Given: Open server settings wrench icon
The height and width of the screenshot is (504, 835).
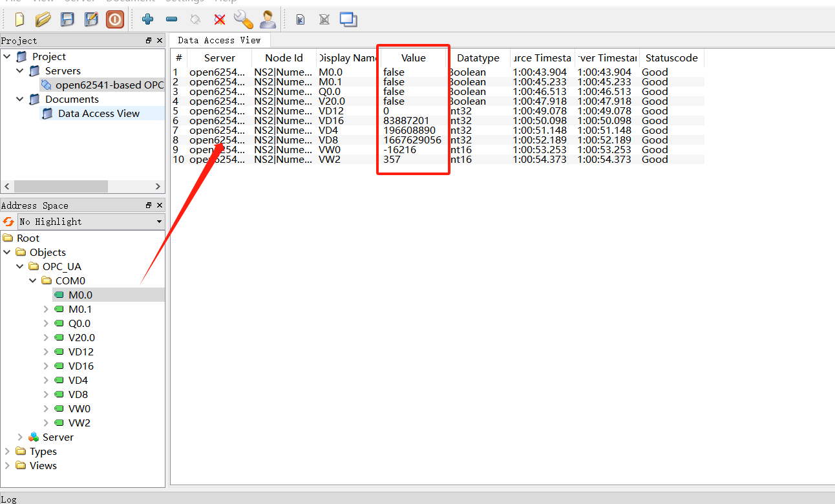Looking at the screenshot, I should pos(243,20).
